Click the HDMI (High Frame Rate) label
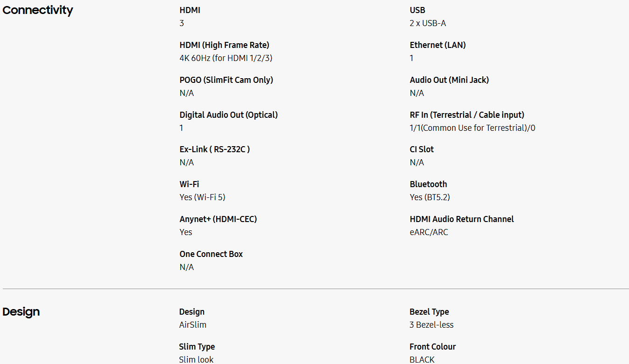The width and height of the screenshot is (629, 364). 224,45
